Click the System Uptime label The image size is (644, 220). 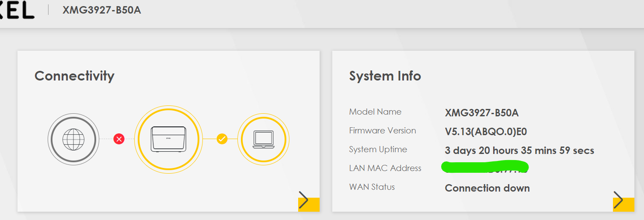[378, 150]
